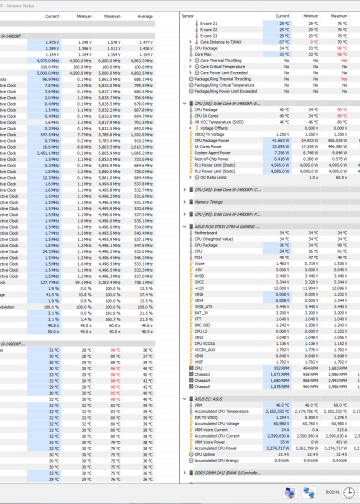
Task: Expand the OC Ratio Limits entry
Action: click(x=190, y=177)
